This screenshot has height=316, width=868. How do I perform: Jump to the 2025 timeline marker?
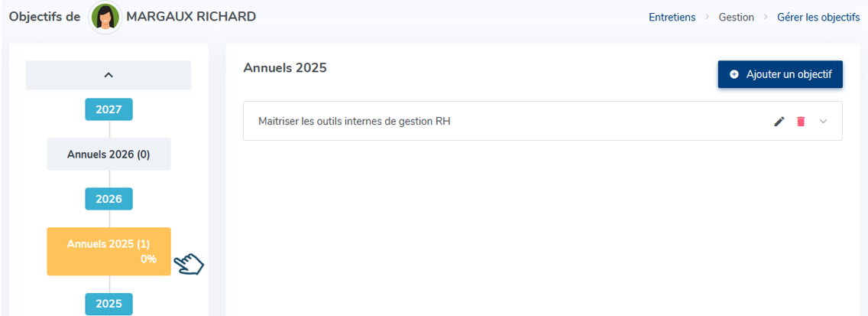pos(108,304)
